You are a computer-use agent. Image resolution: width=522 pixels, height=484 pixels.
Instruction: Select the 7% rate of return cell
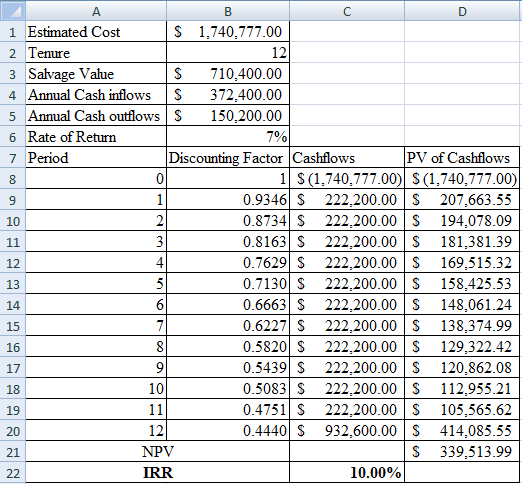[228, 137]
